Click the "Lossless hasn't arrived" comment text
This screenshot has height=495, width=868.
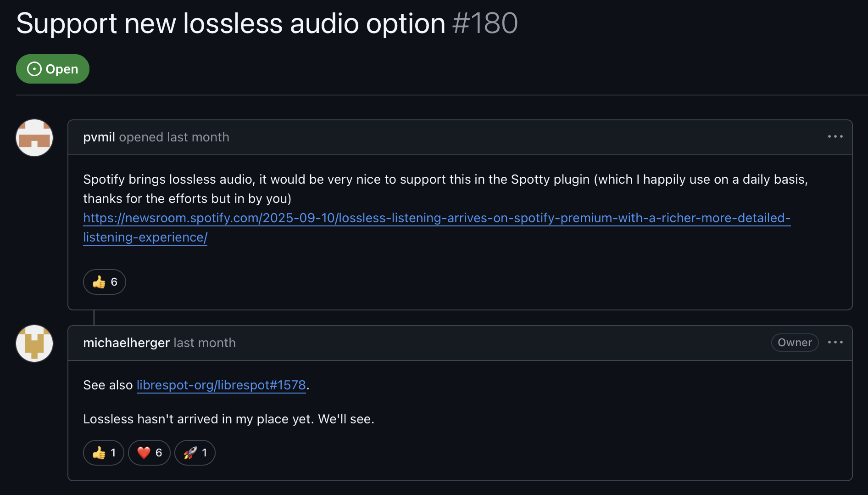point(228,419)
